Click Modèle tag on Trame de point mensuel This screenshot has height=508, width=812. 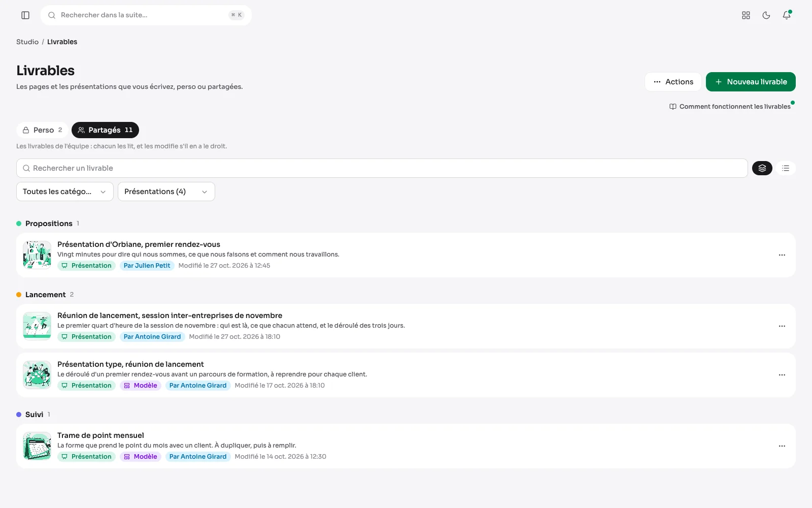141,457
